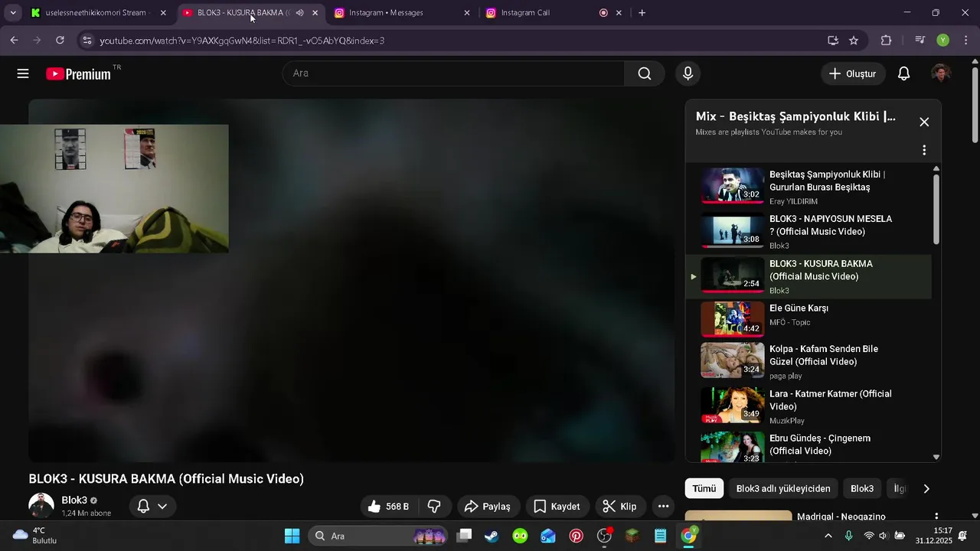Close the Instagram Messages tab
Viewport: 980px width, 551px height.
467,13
